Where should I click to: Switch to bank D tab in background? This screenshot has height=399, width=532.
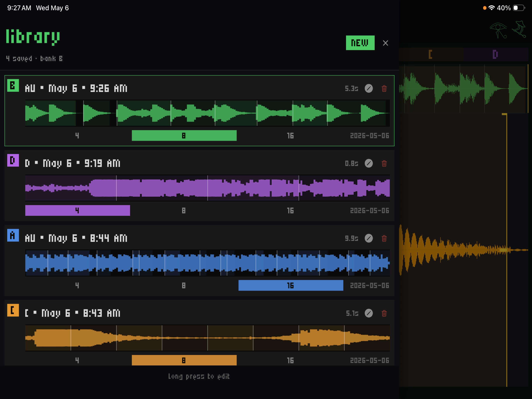click(495, 54)
